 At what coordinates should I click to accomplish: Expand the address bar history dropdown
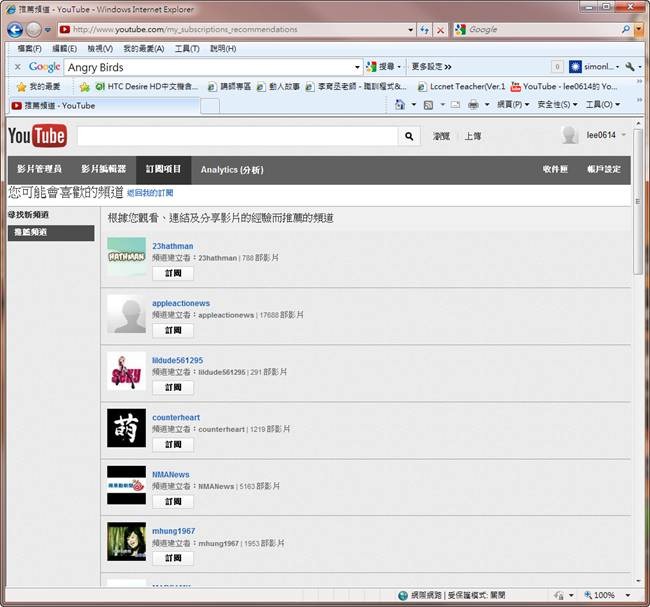pos(410,30)
